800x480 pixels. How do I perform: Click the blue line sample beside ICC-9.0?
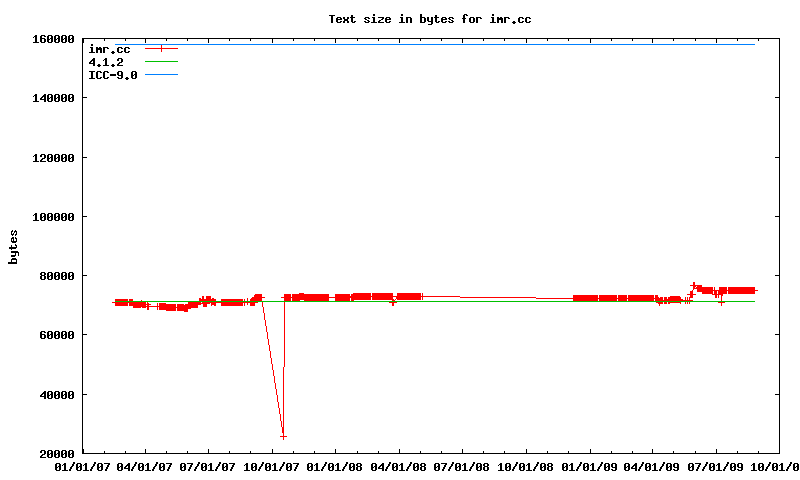click(x=161, y=75)
